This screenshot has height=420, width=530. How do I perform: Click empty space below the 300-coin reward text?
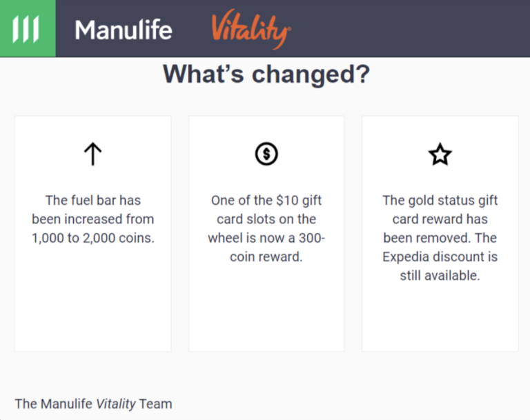[x=266, y=310]
